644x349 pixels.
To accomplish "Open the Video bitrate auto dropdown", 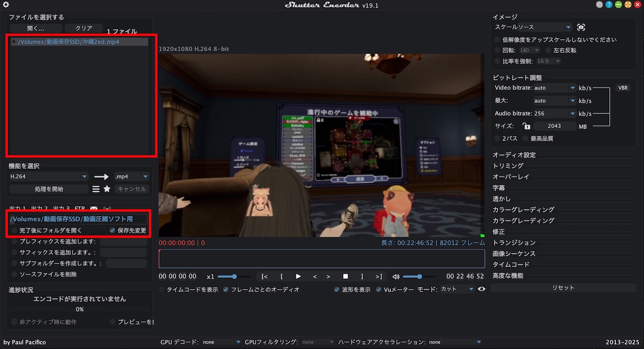I will 554,88.
